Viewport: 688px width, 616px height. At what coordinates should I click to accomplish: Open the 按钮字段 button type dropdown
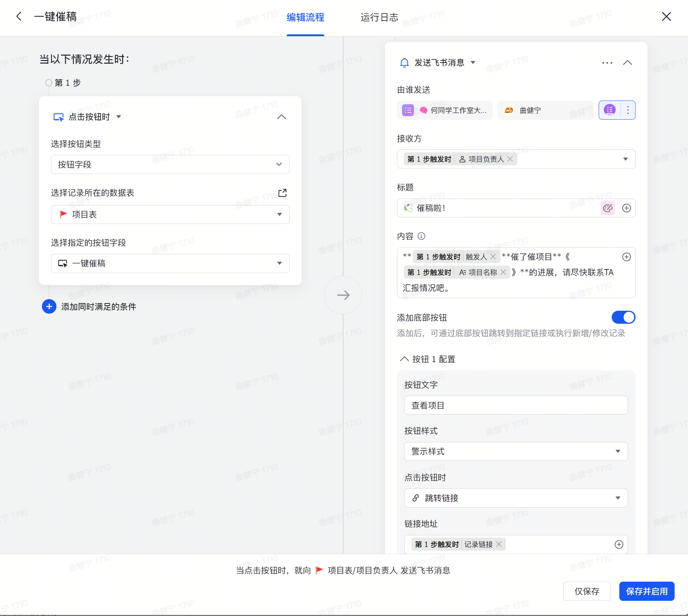[x=170, y=165]
